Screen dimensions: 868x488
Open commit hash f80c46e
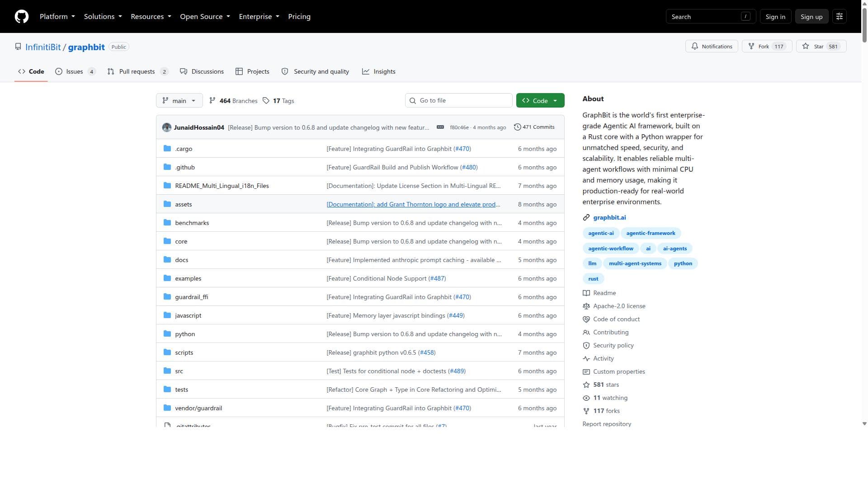click(x=459, y=127)
